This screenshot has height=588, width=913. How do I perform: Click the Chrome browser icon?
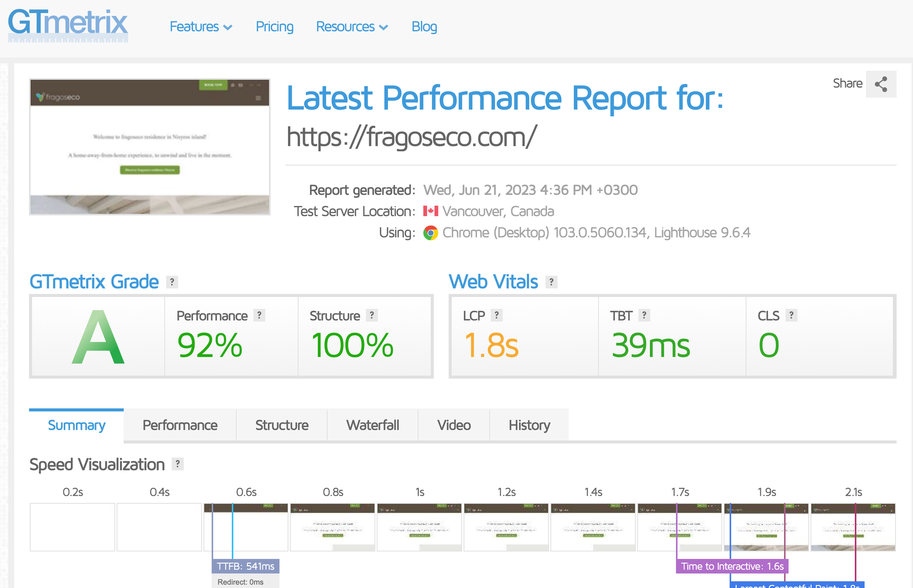point(431,233)
